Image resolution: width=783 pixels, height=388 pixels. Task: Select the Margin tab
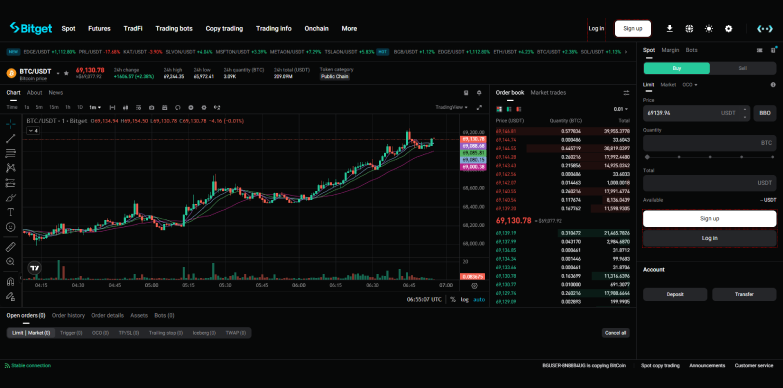[x=670, y=50]
